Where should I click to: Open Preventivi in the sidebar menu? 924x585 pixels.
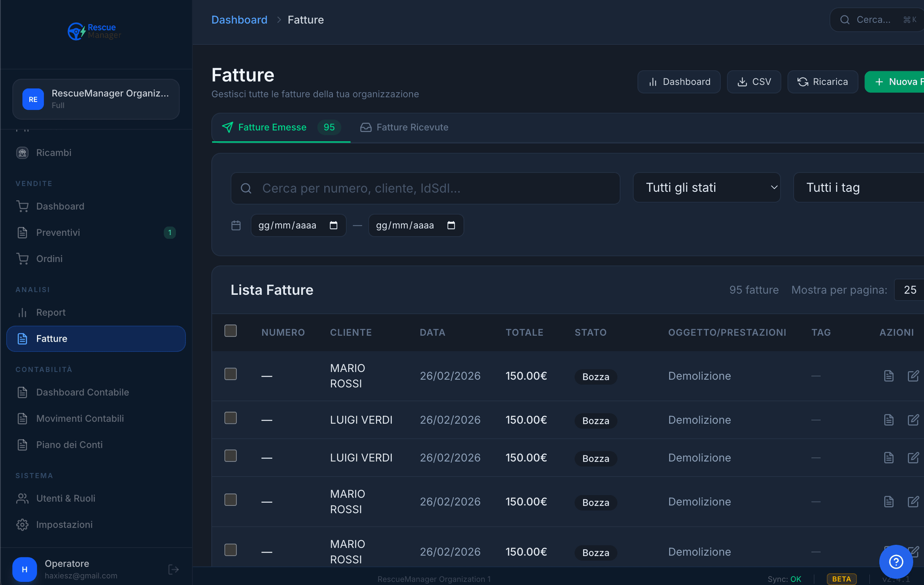point(58,232)
